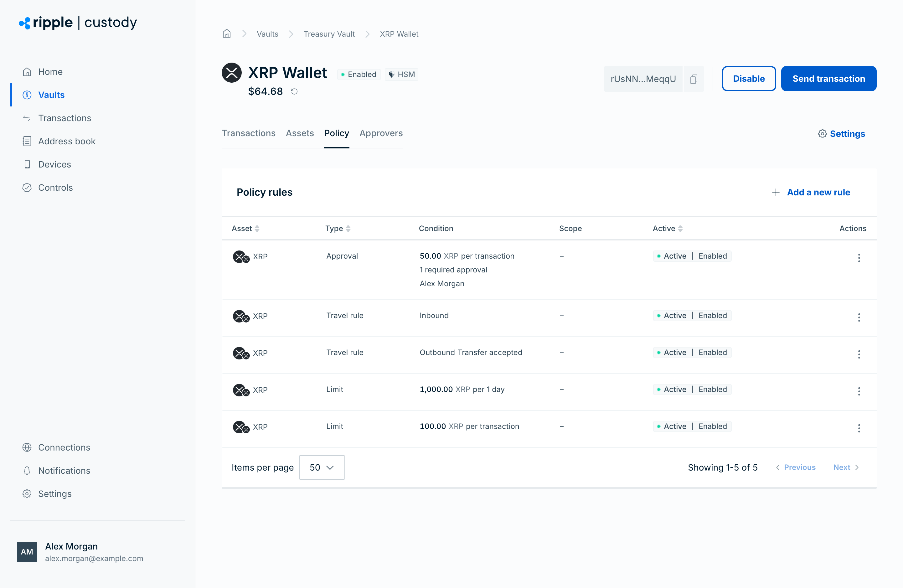Open wallet Settings next to the tabs
Image resolution: width=903 pixels, height=588 pixels.
point(842,134)
